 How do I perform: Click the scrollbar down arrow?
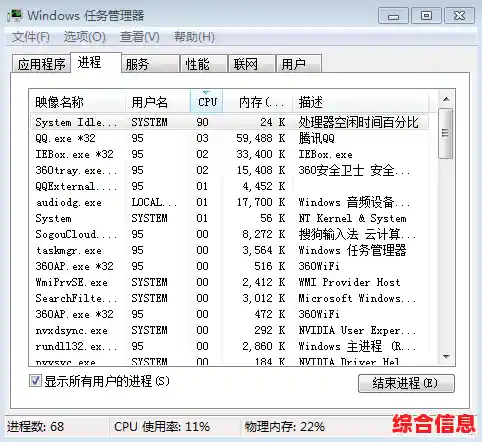click(x=446, y=357)
